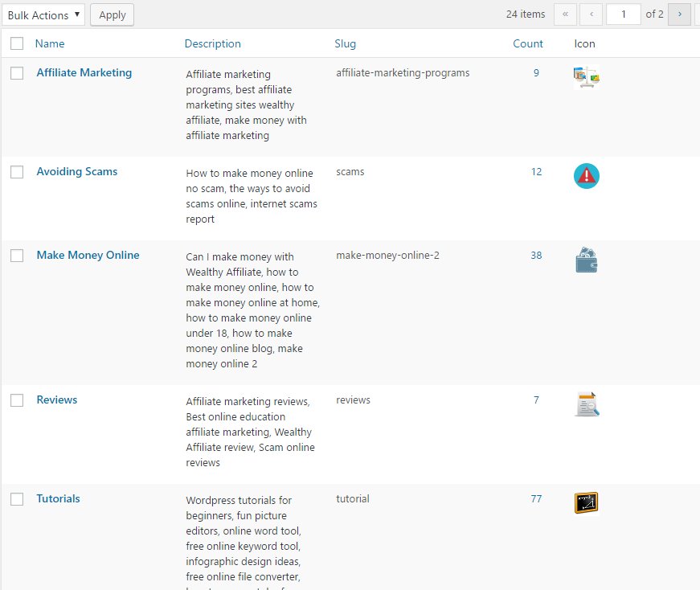The image size is (700, 590).
Task: Click the Tutorials terminal icon
Action: point(586,502)
